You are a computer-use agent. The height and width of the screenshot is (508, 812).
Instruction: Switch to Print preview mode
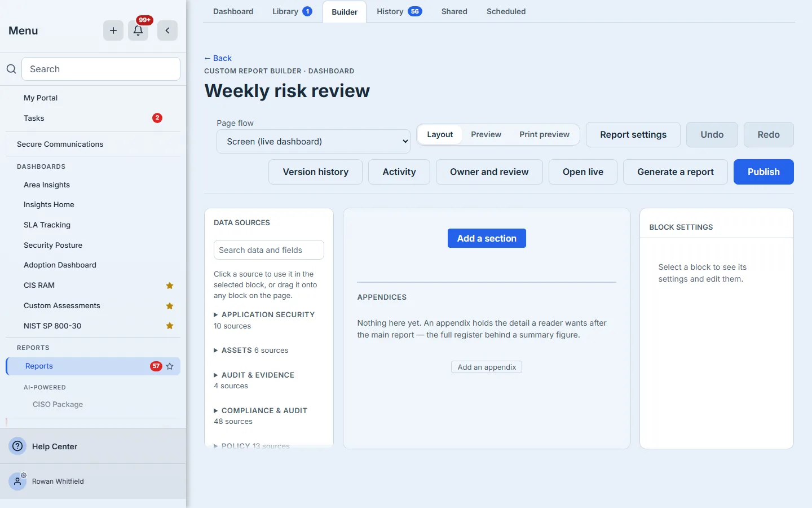(544, 134)
